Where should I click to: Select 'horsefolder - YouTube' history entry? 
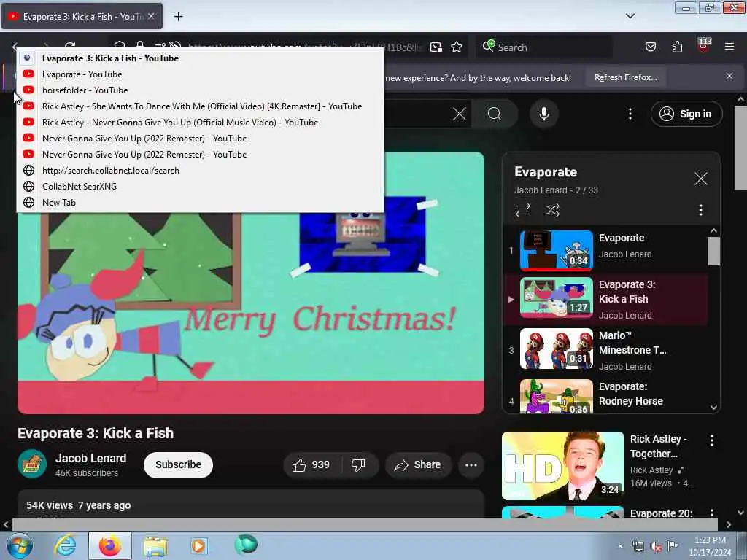200,90
